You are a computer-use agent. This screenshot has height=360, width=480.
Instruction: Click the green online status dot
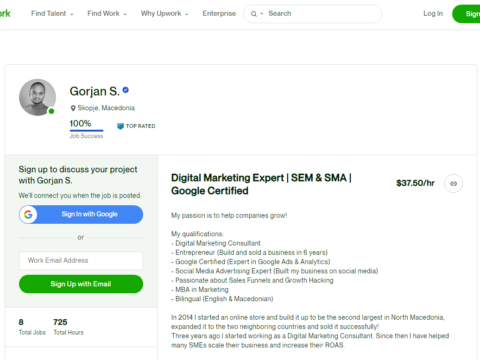tap(51, 111)
